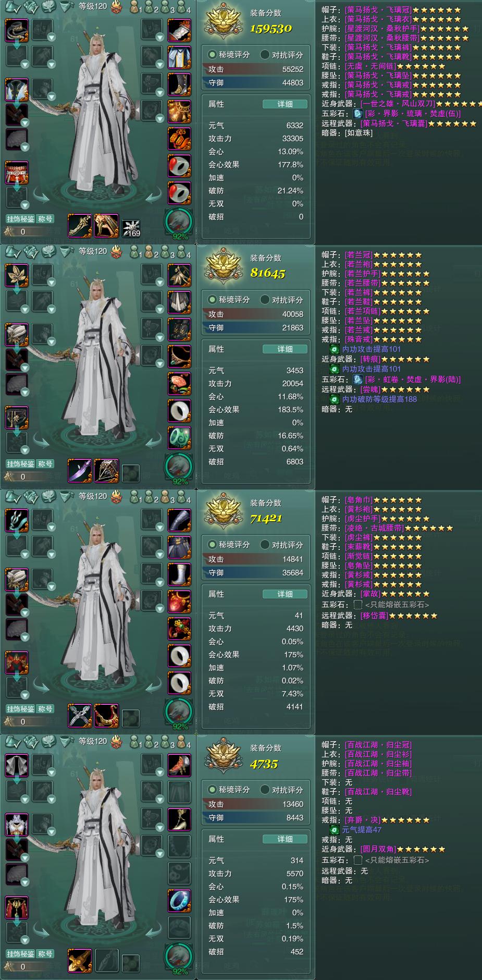The width and height of the screenshot is (482, 980).
Task: Expand 详细 attribute details in the 71421 panel
Action: 285,594
